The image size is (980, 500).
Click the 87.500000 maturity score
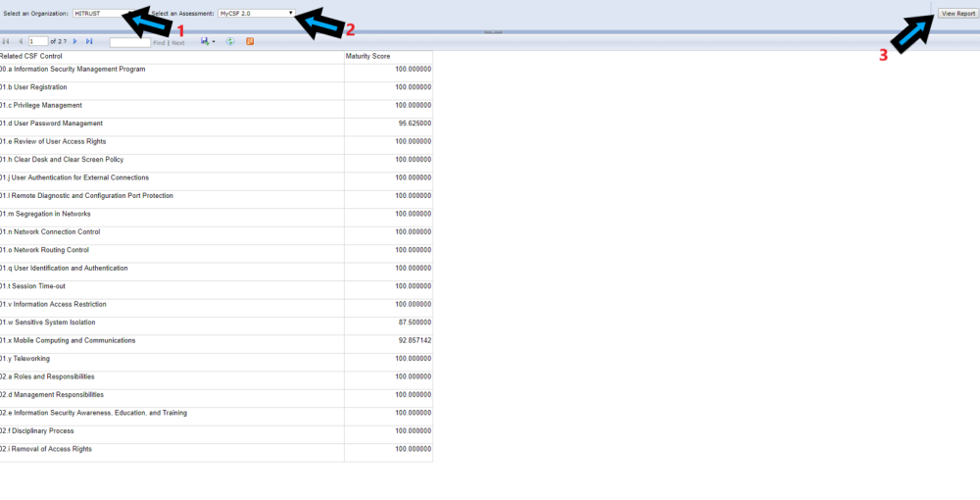pos(415,323)
